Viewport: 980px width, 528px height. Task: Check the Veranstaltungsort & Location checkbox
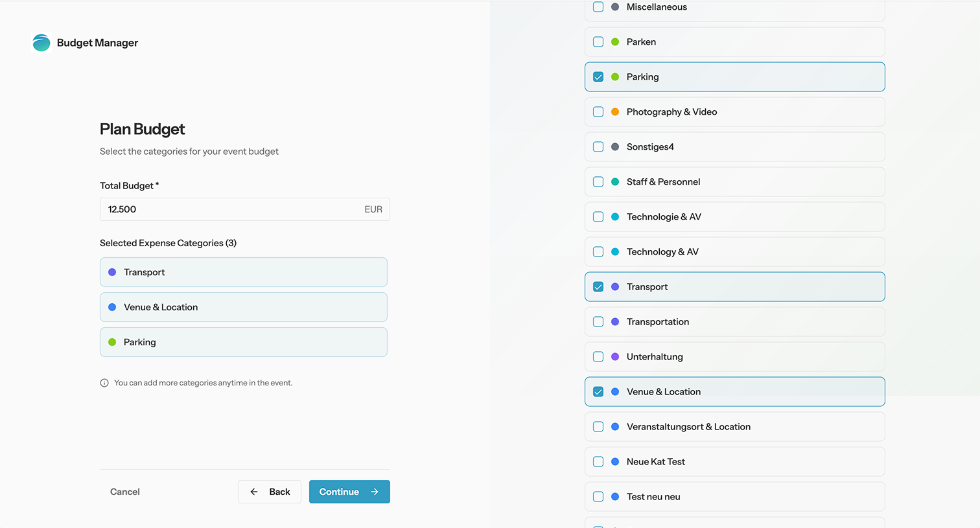pyautogui.click(x=598, y=427)
